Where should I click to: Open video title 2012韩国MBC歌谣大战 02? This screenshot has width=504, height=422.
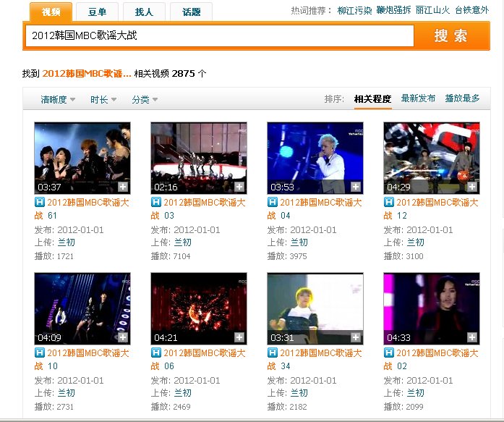click(431, 359)
